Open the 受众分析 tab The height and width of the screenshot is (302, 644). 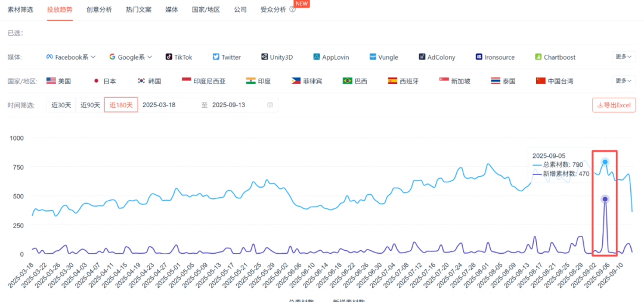(273, 10)
